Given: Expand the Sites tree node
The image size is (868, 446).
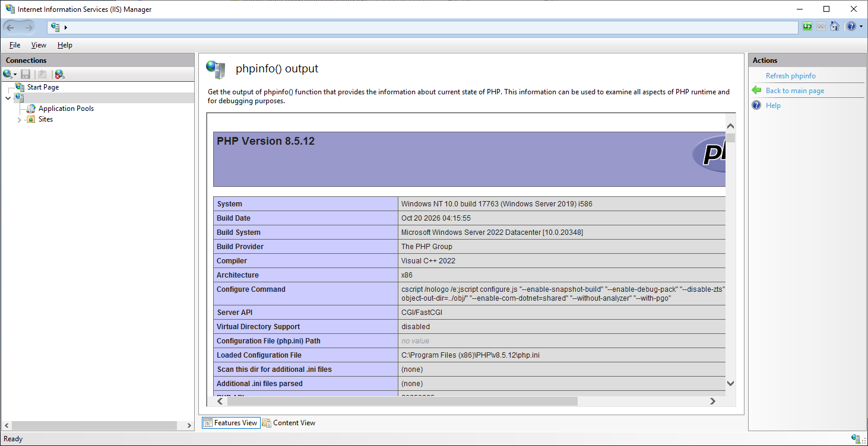Looking at the screenshot, I should click(x=19, y=120).
